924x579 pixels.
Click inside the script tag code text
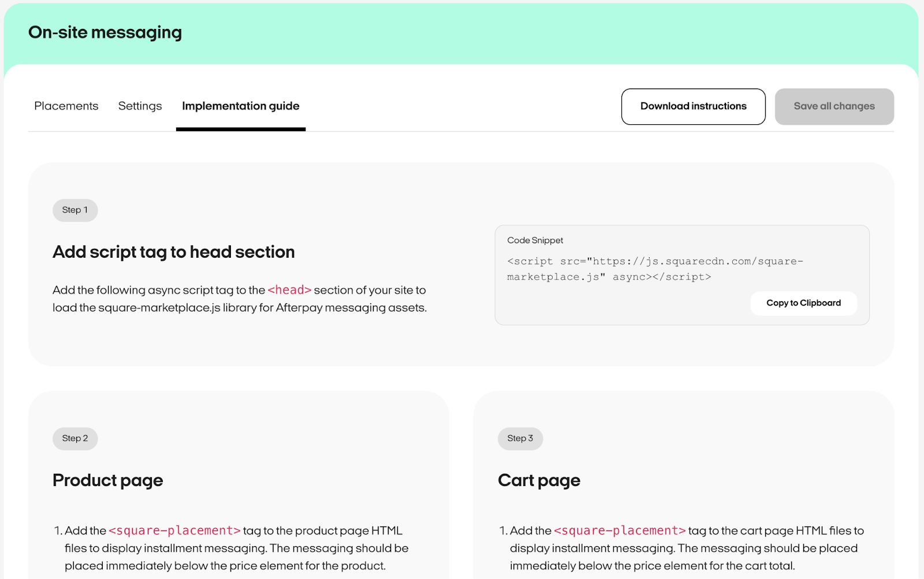click(x=655, y=269)
